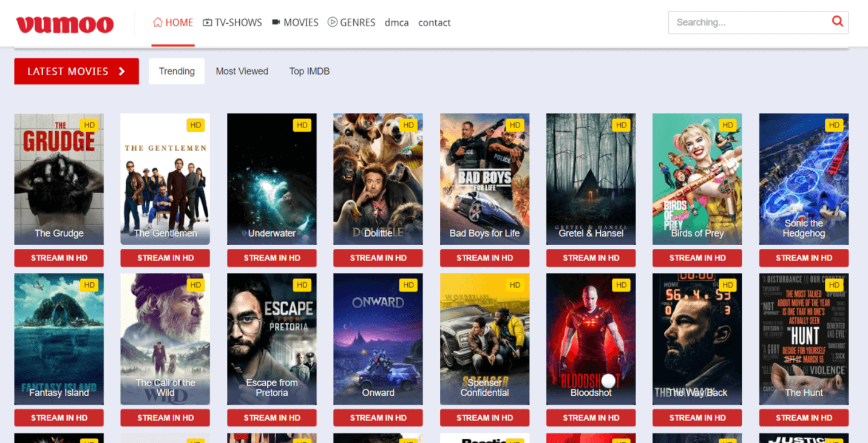Open the Sonic the Hedgehog poster
This screenshot has width=868, height=443.
point(804,179)
